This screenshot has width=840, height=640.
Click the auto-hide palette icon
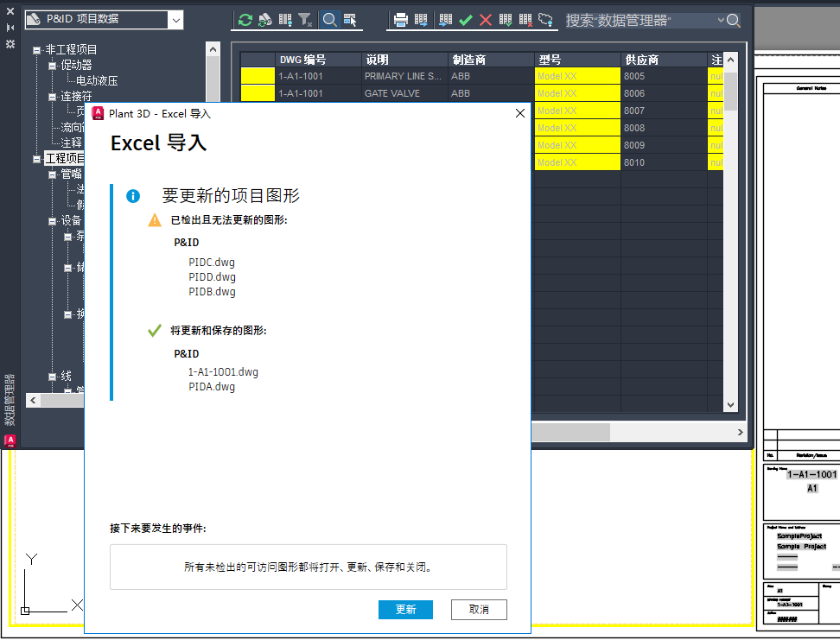click(10, 28)
